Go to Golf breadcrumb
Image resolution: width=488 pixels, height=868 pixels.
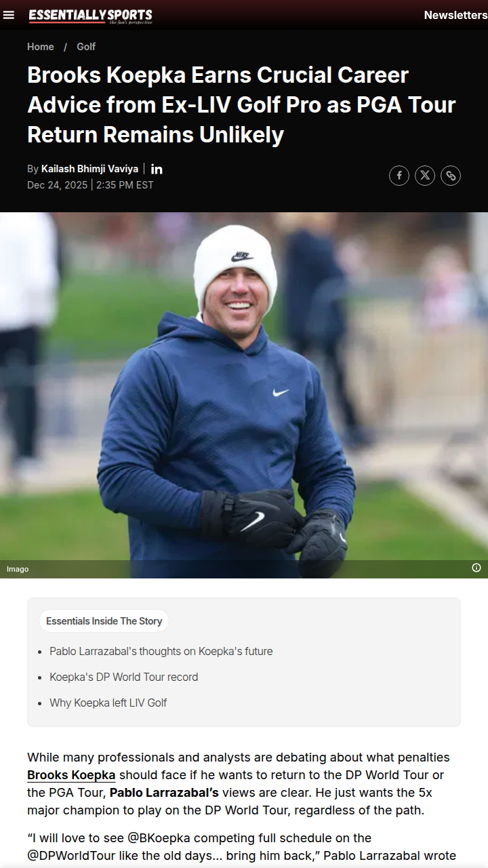pos(86,47)
